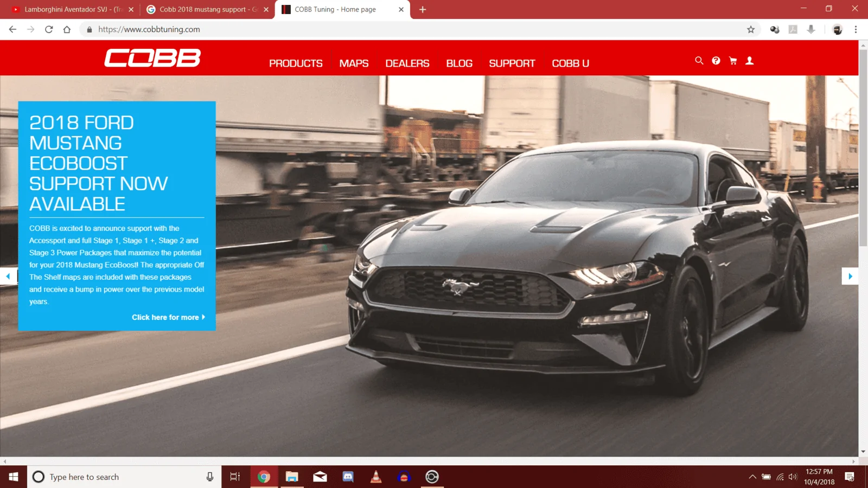The height and width of the screenshot is (488, 868).
Task: Click the help question mark icon
Action: click(x=716, y=61)
